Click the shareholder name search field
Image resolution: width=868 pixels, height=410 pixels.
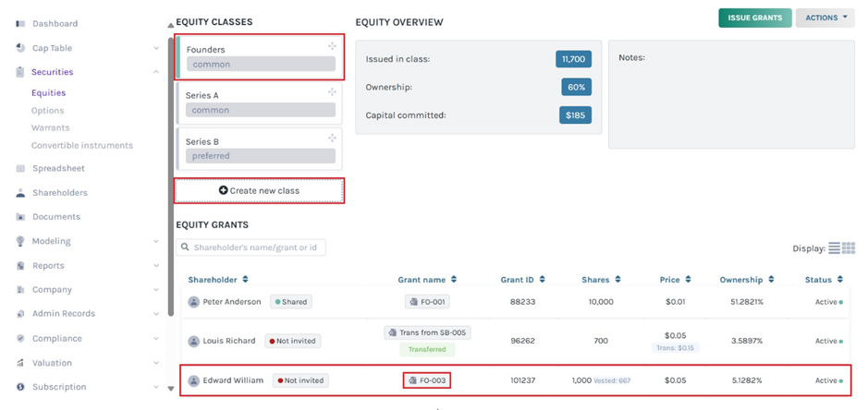click(251, 247)
